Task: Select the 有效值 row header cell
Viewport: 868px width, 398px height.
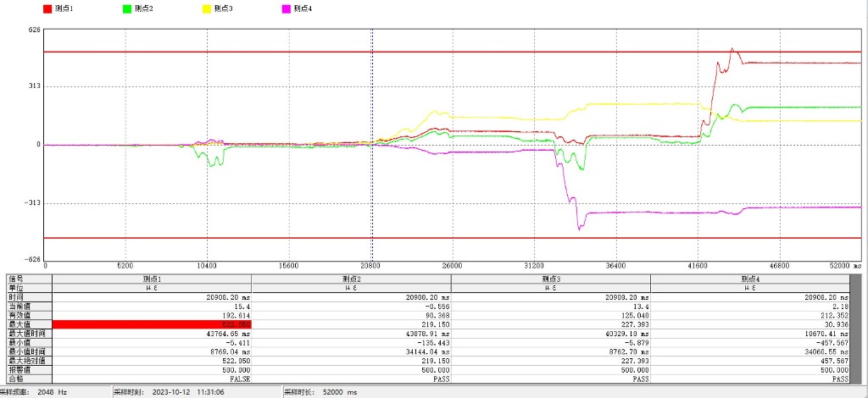Action: [29, 315]
